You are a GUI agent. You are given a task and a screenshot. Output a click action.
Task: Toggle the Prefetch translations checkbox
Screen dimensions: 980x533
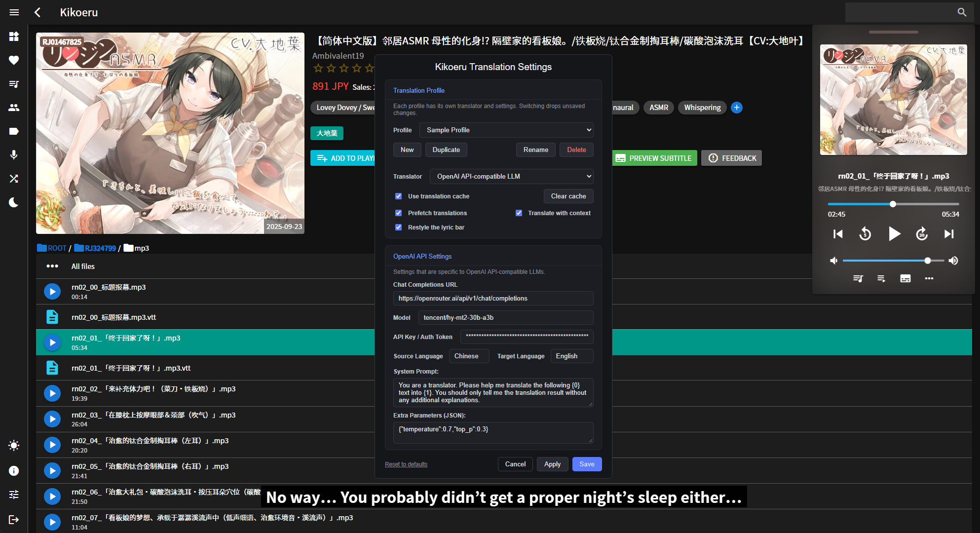(x=399, y=213)
